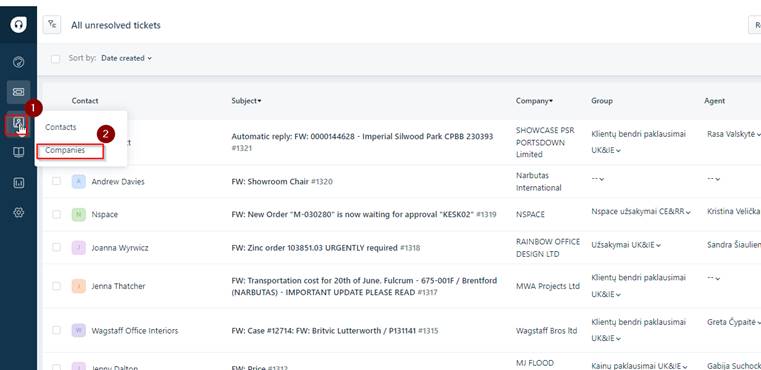Tick the select-all checkbox next to Sort by
The width and height of the screenshot is (761, 370).
(x=56, y=59)
